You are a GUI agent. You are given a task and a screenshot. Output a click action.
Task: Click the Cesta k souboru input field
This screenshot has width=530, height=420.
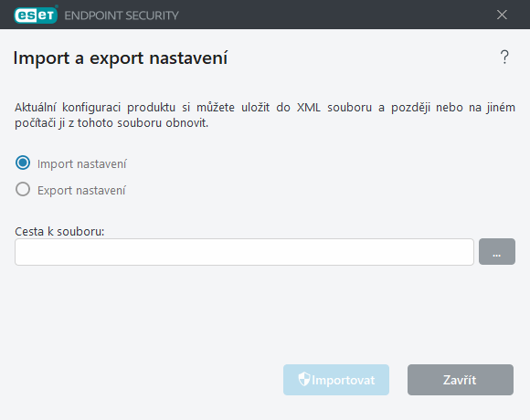[x=244, y=252]
